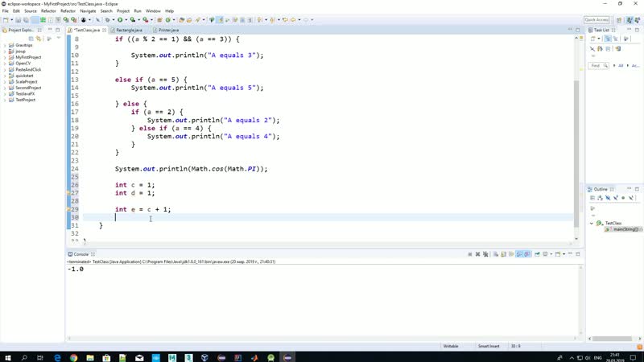
Task: Expand the TestProject tree node
Action: pos(5,100)
